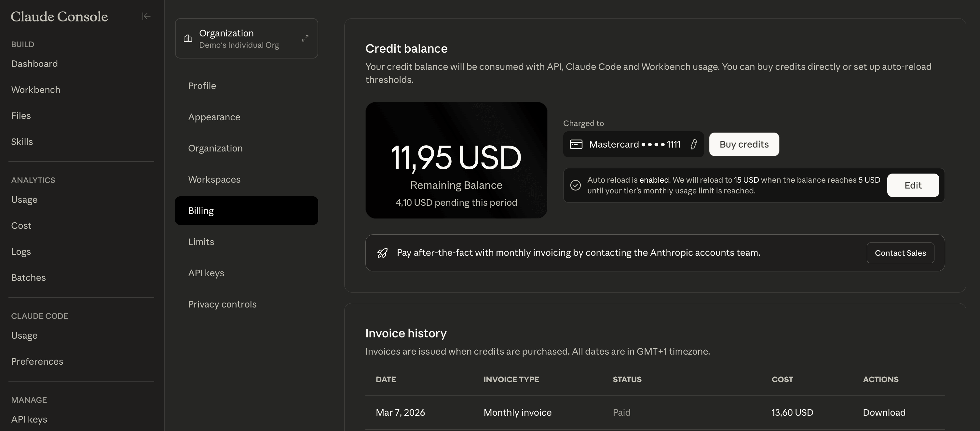This screenshot has height=431, width=980.
Task: Open Appearance settings
Action: (x=214, y=117)
